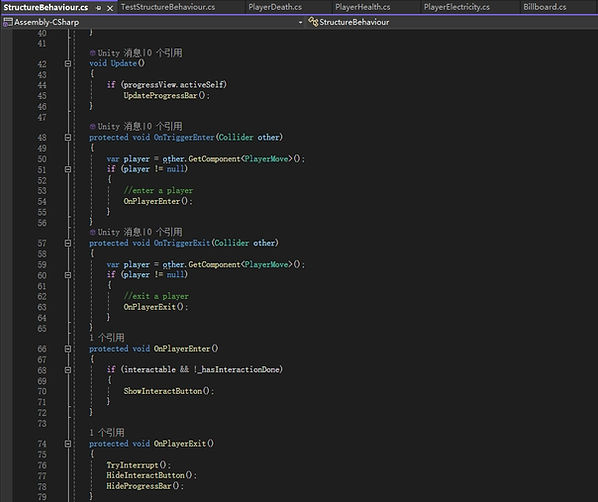Click the Assembly-CSharp project icon
Screen dimensions: 598x502
[8, 22]
